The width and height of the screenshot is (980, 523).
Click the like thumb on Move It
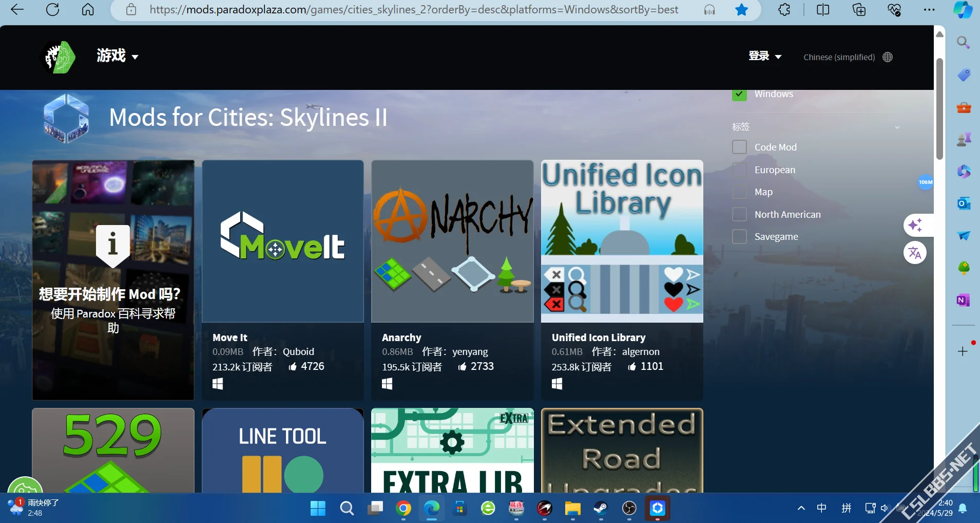[293, 366]
